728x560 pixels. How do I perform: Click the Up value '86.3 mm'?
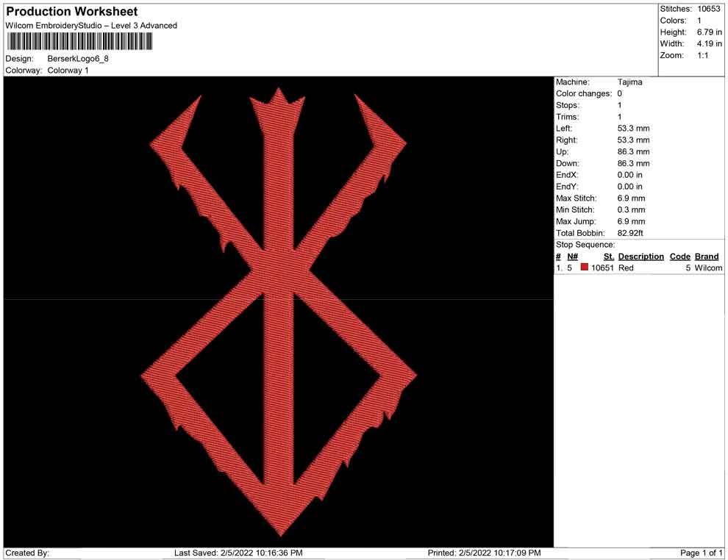pyautogui.click(x=633, y=151)
